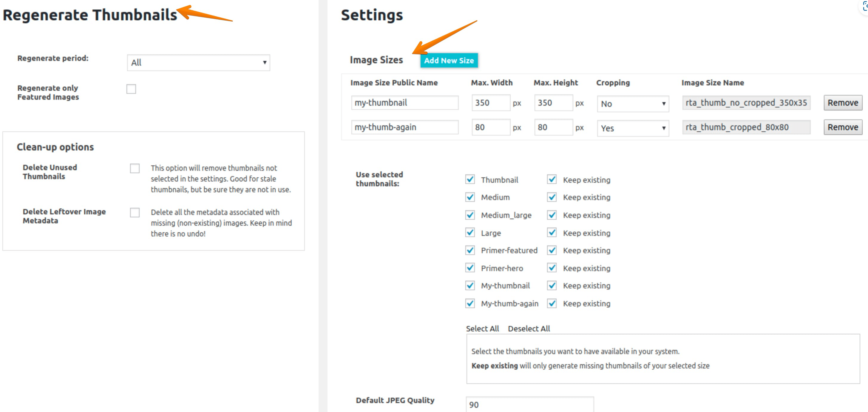Screen dimensions: 868x412
Task: Open Cropping dropdown set to Yes
Action: pos(633,128)
